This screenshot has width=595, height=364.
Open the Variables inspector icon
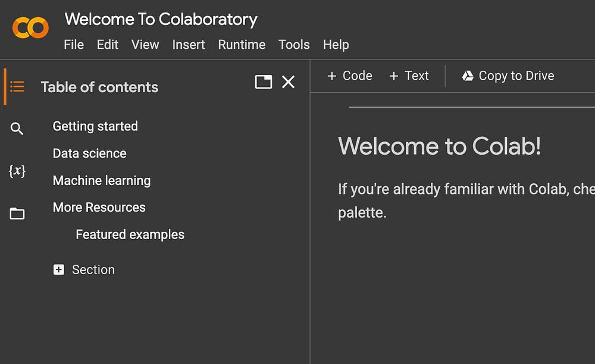(17, 171)
